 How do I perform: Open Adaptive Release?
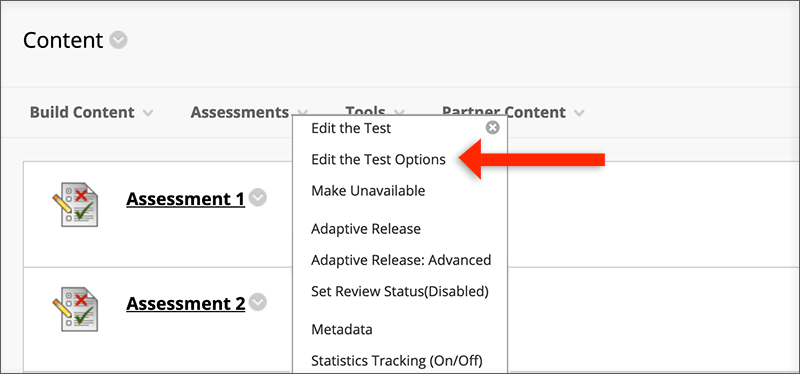click(366, 229)
